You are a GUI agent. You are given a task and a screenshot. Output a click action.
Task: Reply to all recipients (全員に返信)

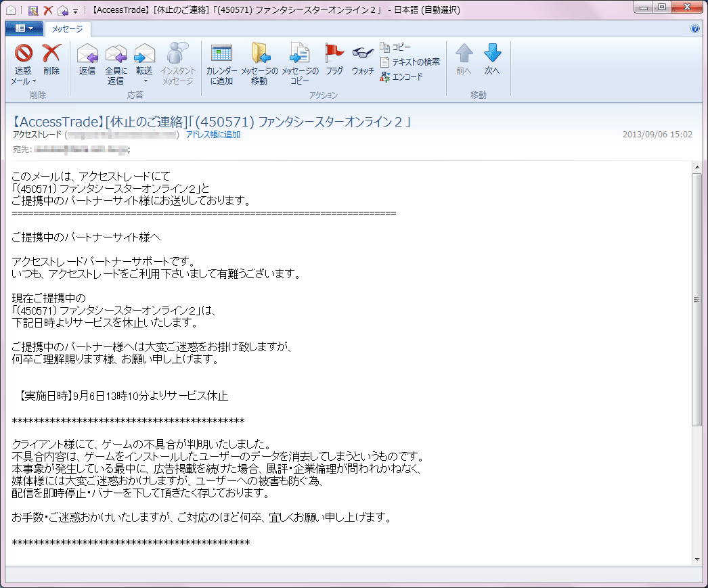point(116,64)
